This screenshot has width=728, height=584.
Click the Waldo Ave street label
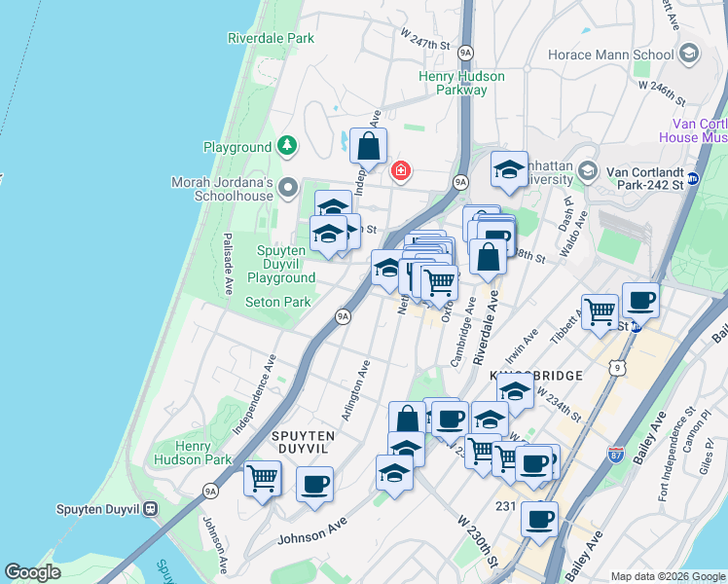tap(574, 234)
